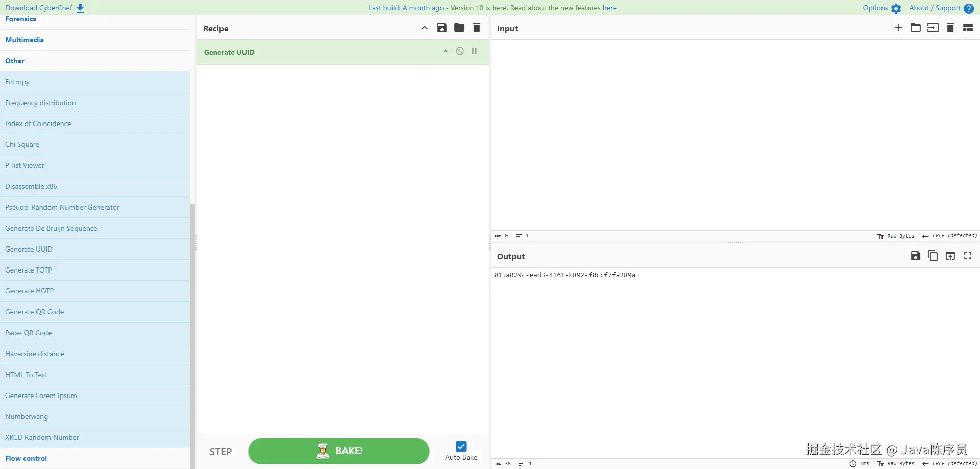Click the STEP button

click(x=220, y=452)
